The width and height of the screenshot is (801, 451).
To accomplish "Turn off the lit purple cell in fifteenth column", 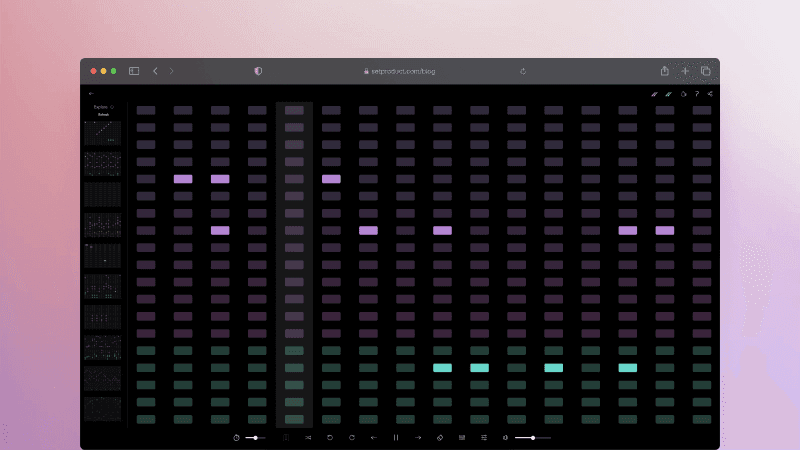I will coord(665,230).
